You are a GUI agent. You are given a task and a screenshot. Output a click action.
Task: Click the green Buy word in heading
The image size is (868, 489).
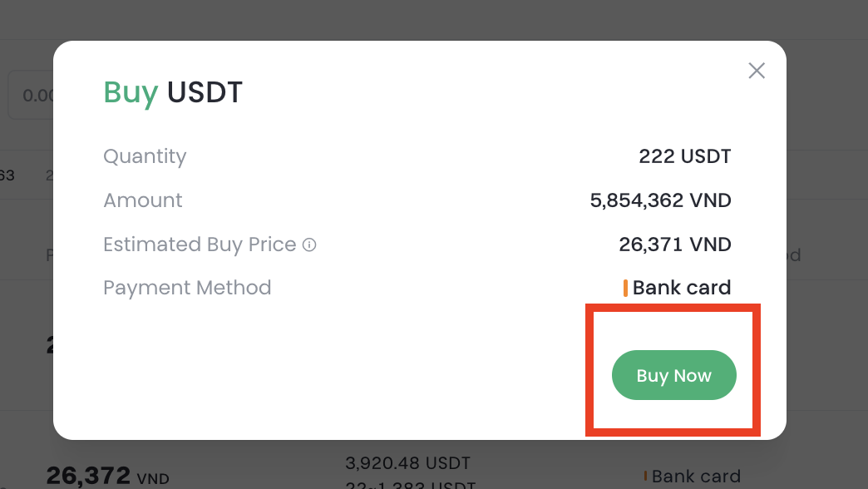click(x=130, y=92)
